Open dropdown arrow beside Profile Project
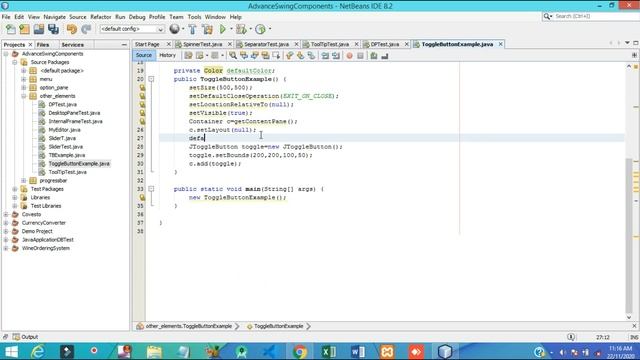 [x=270, y=29]
